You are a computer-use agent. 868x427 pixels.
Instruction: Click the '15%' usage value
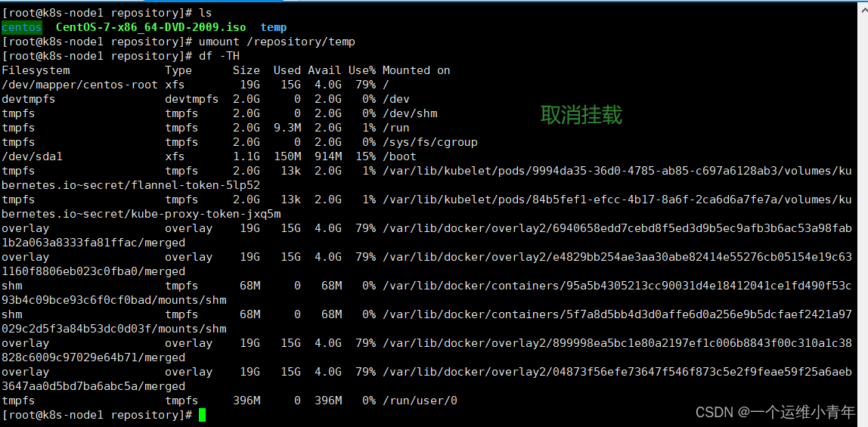coord(365,156)
